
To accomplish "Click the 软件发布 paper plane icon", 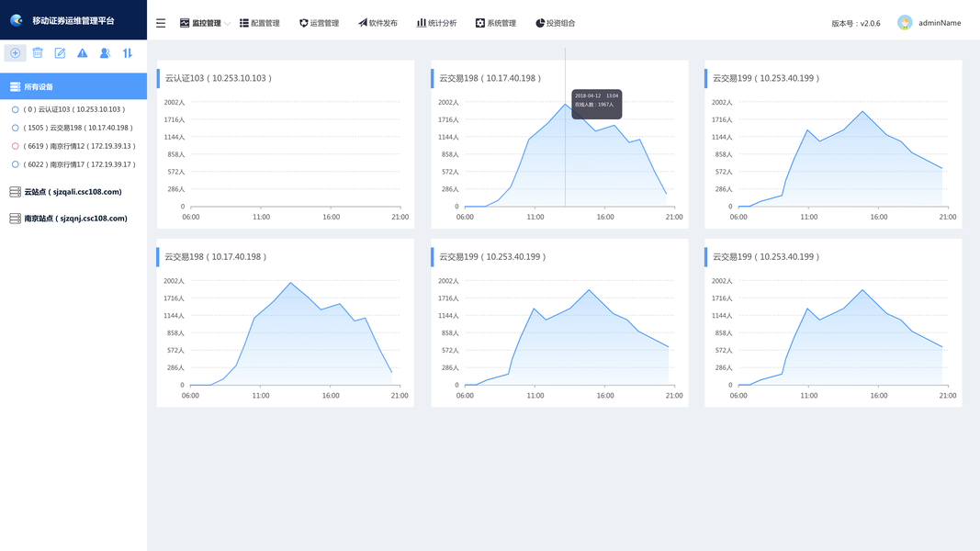I will pos(363,23).
